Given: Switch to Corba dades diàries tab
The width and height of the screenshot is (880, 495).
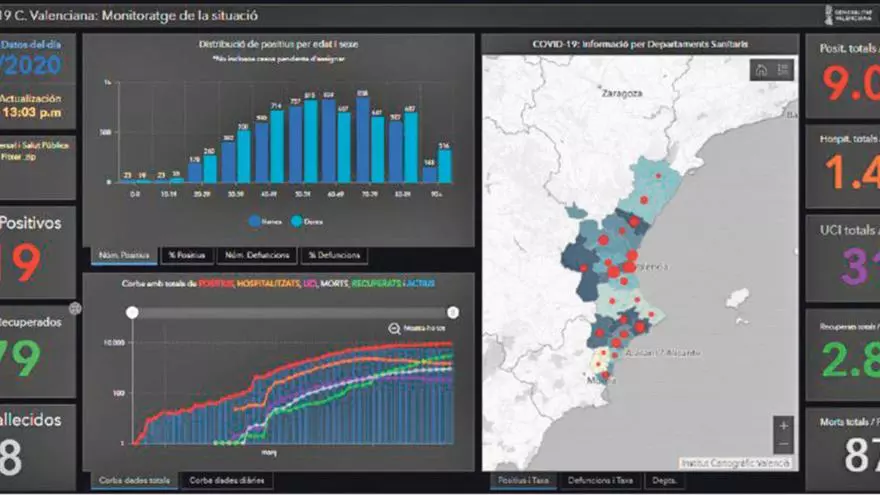Looking at the screenshot, I should [x=229, y=481].
